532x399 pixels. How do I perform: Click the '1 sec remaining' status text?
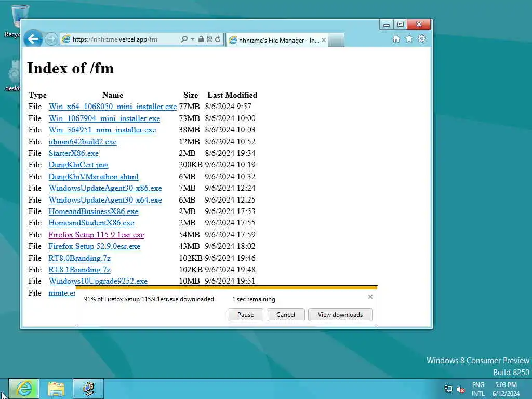(x=254, y=299)
